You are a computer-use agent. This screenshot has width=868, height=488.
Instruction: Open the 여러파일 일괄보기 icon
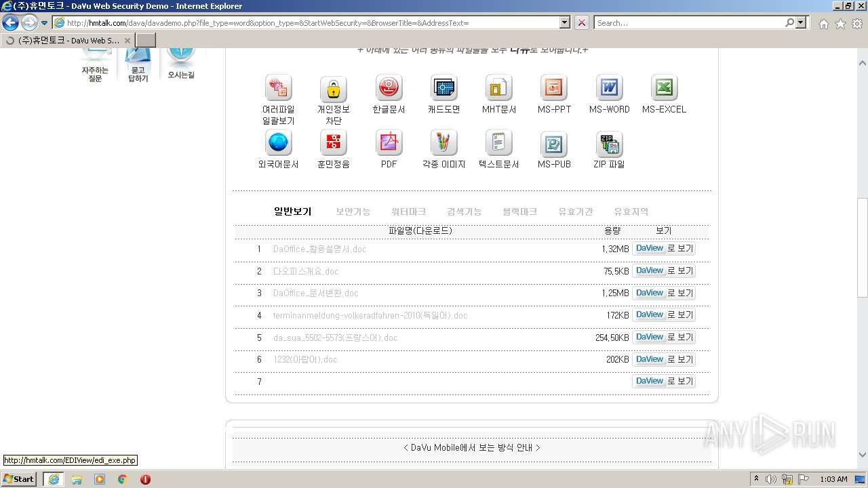pyautogui.click(x=278, y=88)
